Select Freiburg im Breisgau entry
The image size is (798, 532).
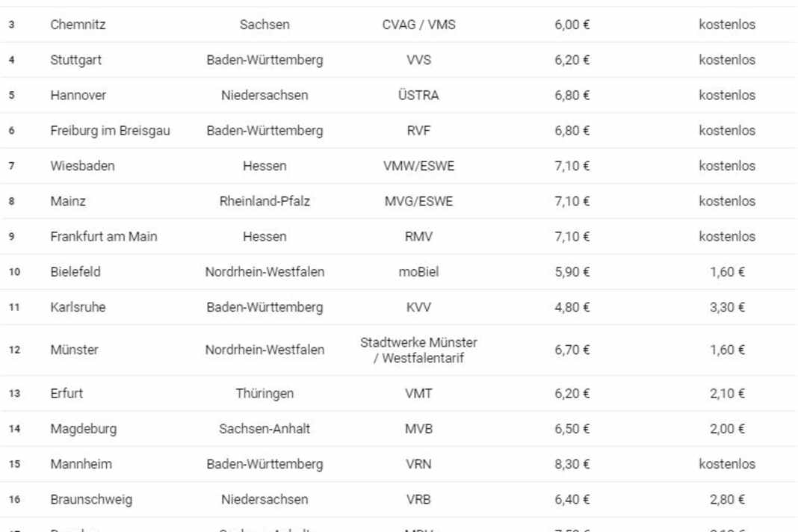pyautogui.click(x=110, y=131)
